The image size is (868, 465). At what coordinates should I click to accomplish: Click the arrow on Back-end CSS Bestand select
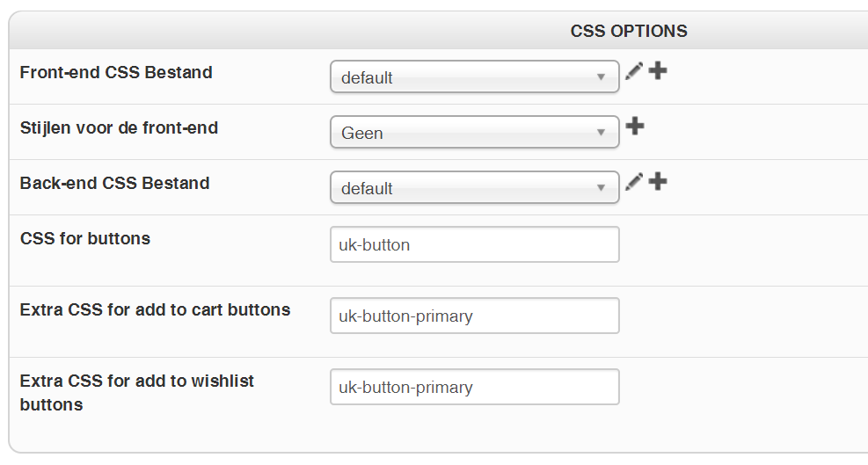[602, 188]
